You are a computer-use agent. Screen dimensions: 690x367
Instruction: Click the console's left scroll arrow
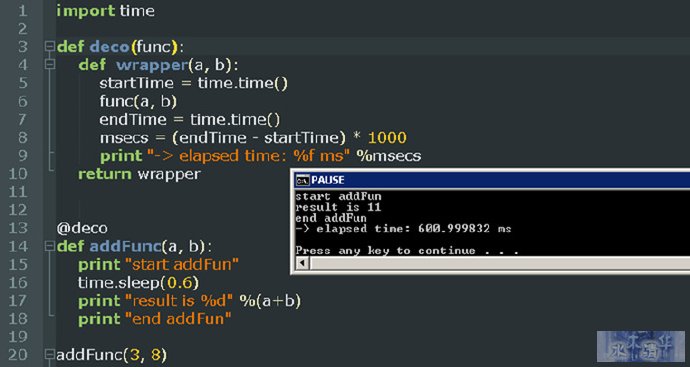coord(302,263)
